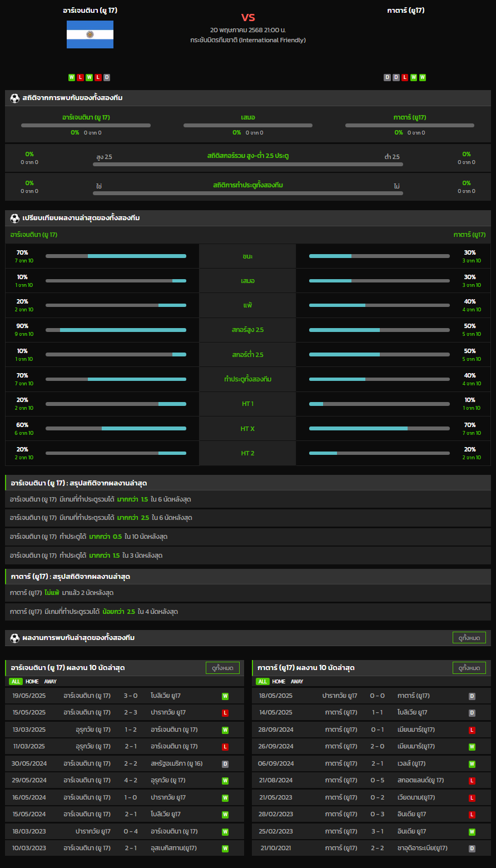Click the Argentina 70% win bar in the comparison

tap(116, 256)
